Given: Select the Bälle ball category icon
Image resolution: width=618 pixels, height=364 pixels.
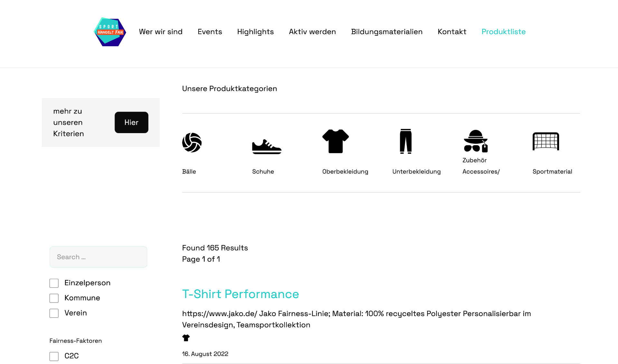Looking at the screenshot, I should coord(192,142).
